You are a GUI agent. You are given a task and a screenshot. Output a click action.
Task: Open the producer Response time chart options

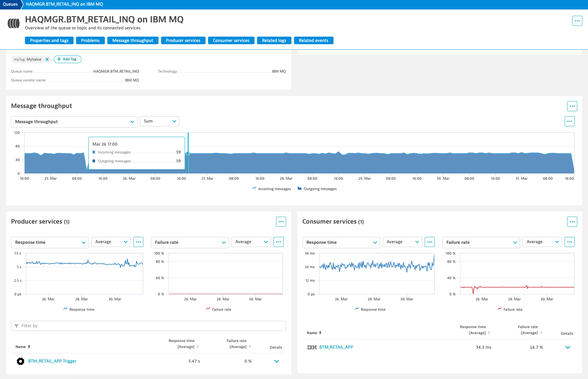[138, 242]
